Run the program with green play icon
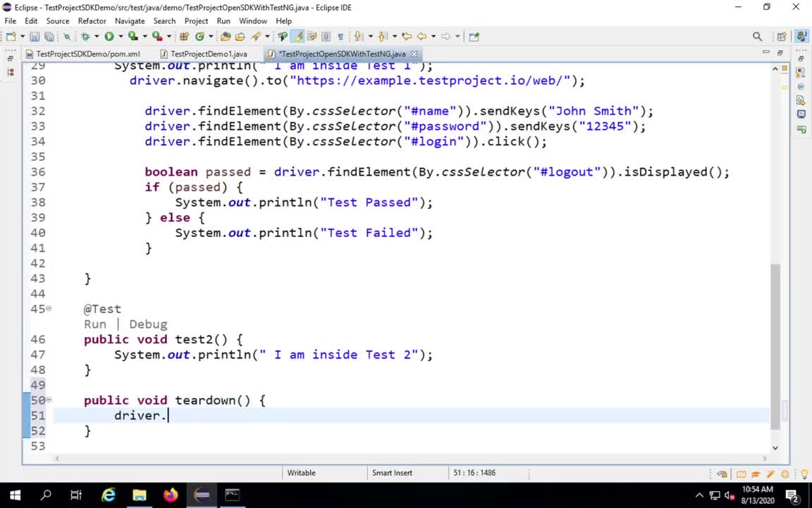 (109, 36)
